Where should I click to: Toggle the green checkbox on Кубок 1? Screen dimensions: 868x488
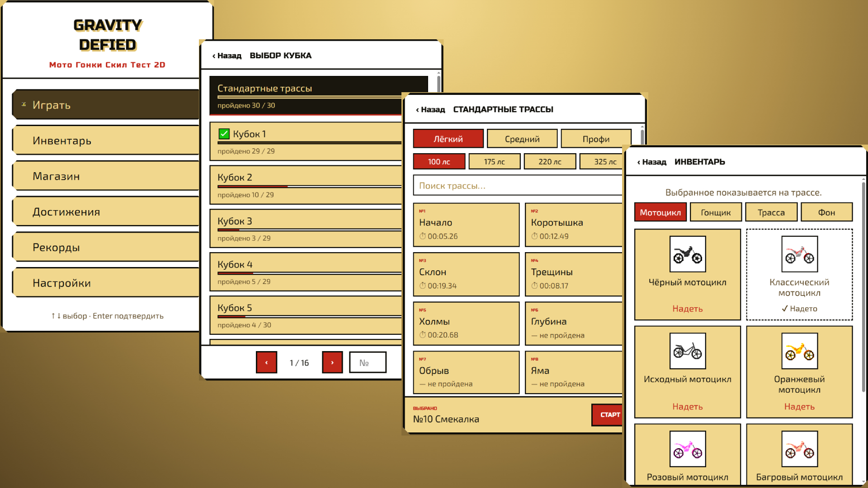coord(224,134)
